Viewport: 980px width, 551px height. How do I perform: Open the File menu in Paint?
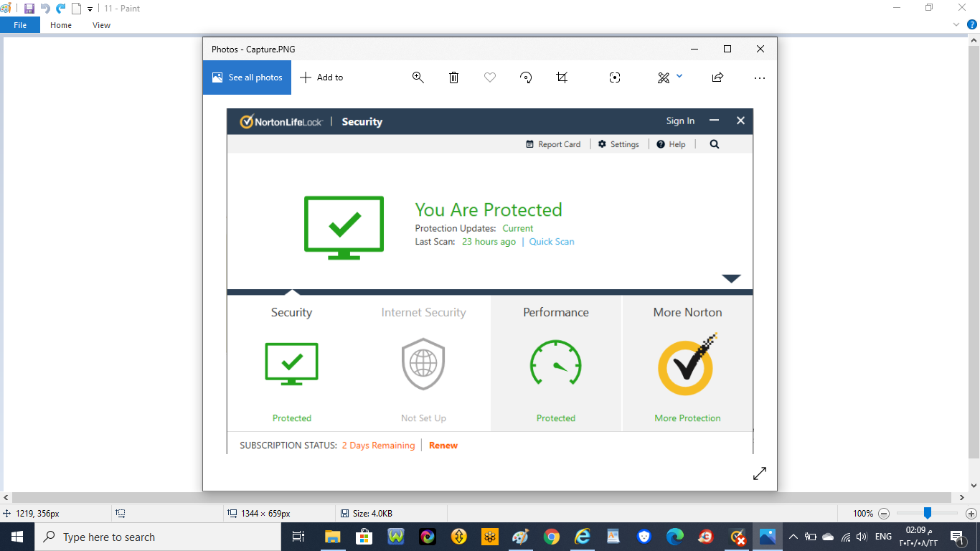point(20,25)
